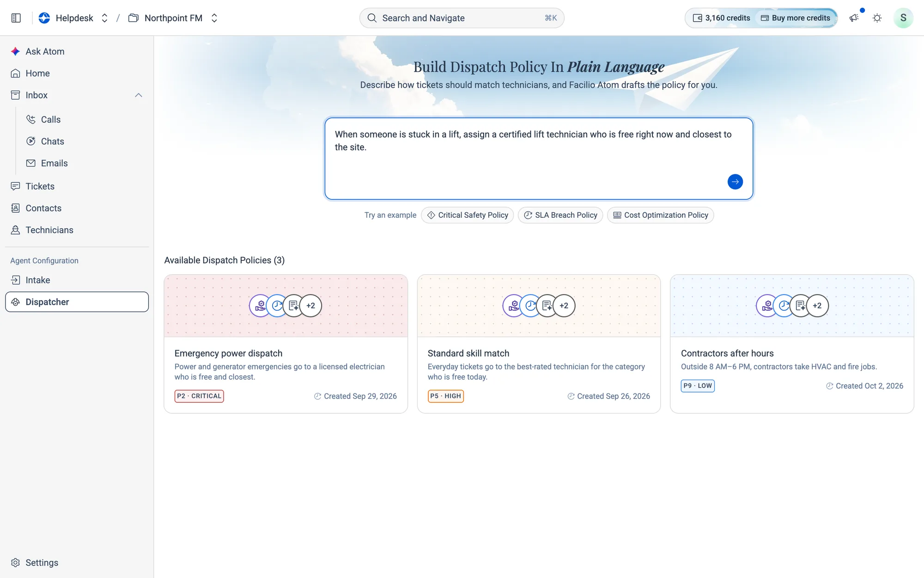
Task: Click technician icon on Standard skill match card
Action: pos(513,306)
